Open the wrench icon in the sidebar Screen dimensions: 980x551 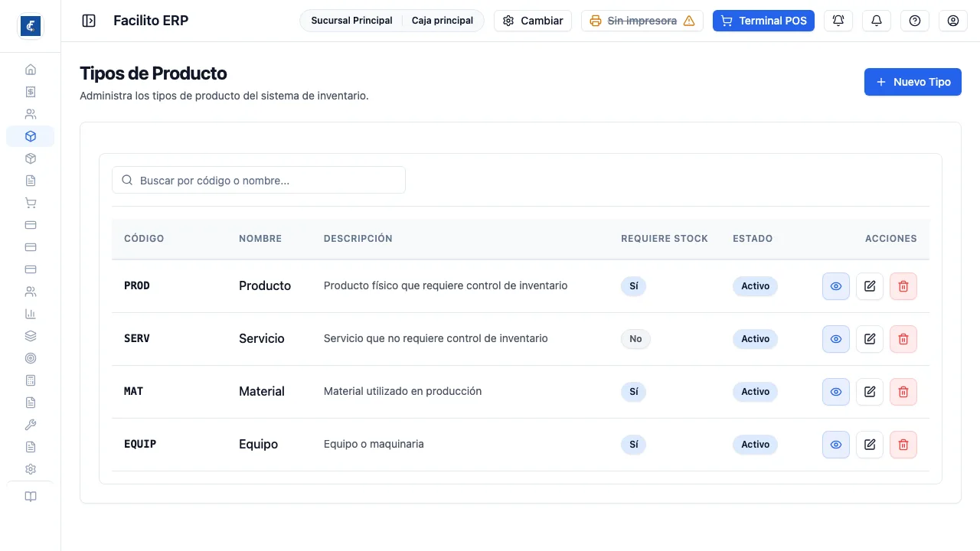tap(31, 425)
